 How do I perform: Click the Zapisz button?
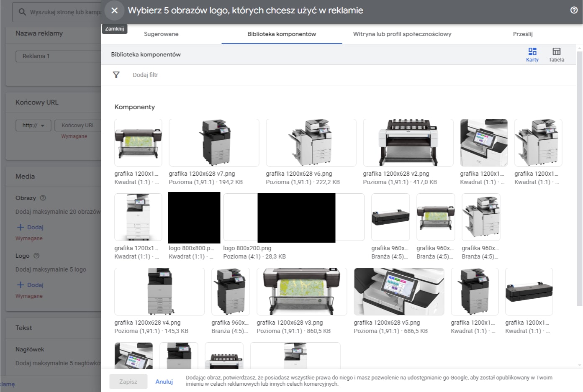coord(128,382)
